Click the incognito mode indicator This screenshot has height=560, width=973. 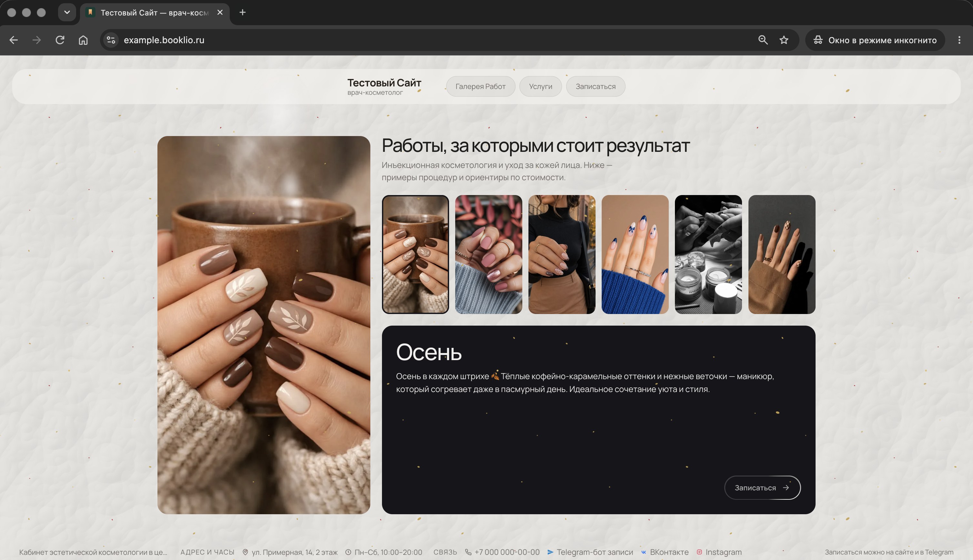[875, 40]
